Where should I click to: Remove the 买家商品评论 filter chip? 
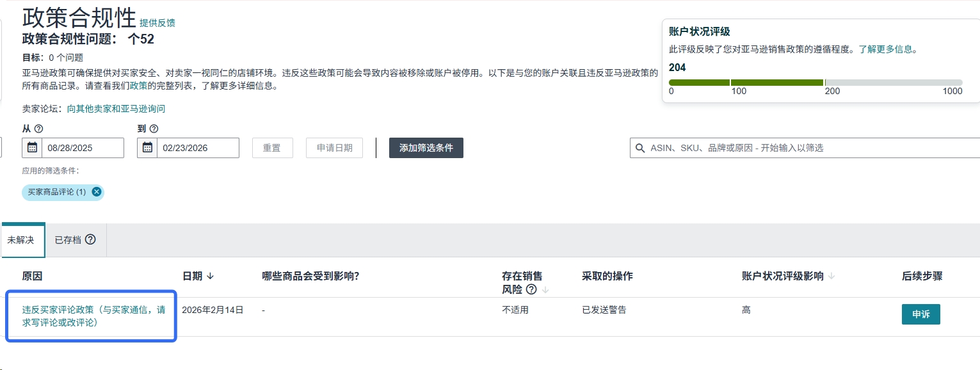coord(97,192)
